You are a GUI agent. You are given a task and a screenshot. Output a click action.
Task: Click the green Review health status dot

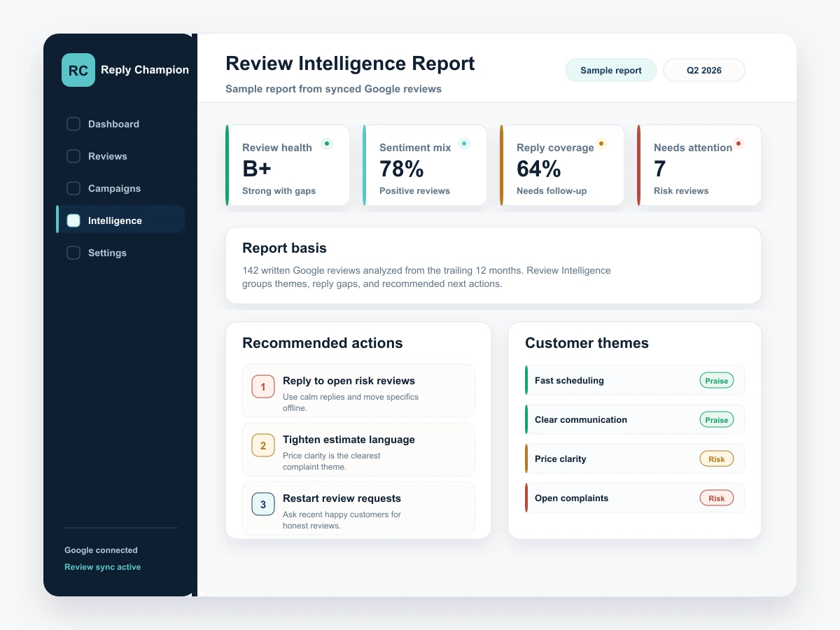coord(326,143)
